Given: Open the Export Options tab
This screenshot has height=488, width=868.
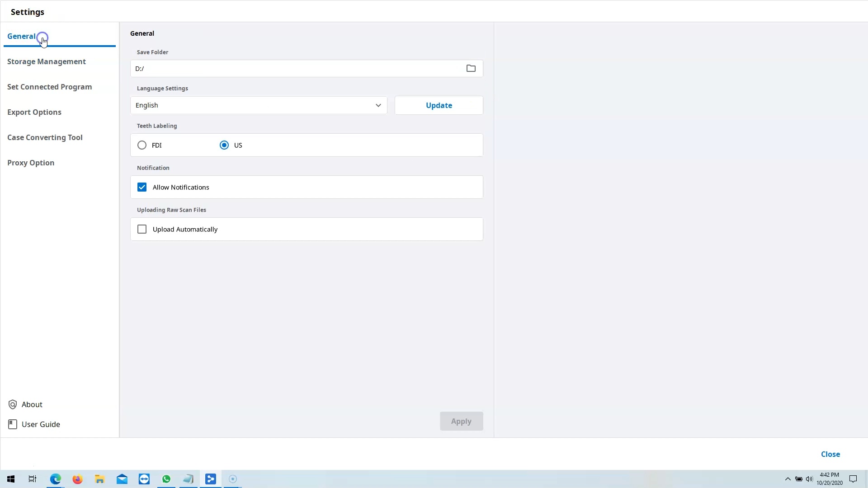Looking at the screenshot, I should pyautogui.click(x=34, y=112).
